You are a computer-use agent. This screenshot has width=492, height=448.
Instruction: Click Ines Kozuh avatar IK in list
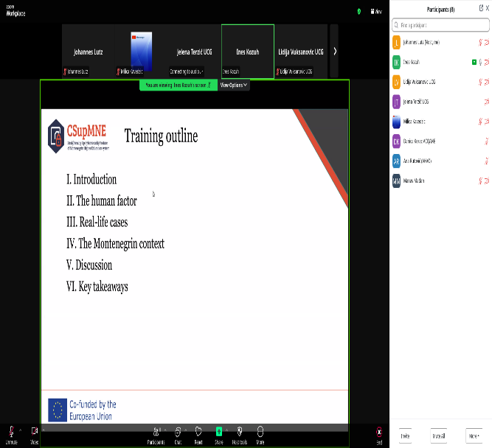[x=396, y=62]
